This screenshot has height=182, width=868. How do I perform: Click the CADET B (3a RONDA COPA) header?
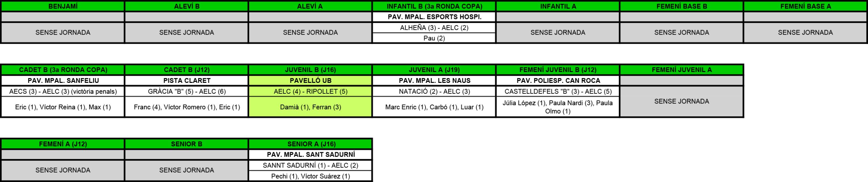click(63, 70)
